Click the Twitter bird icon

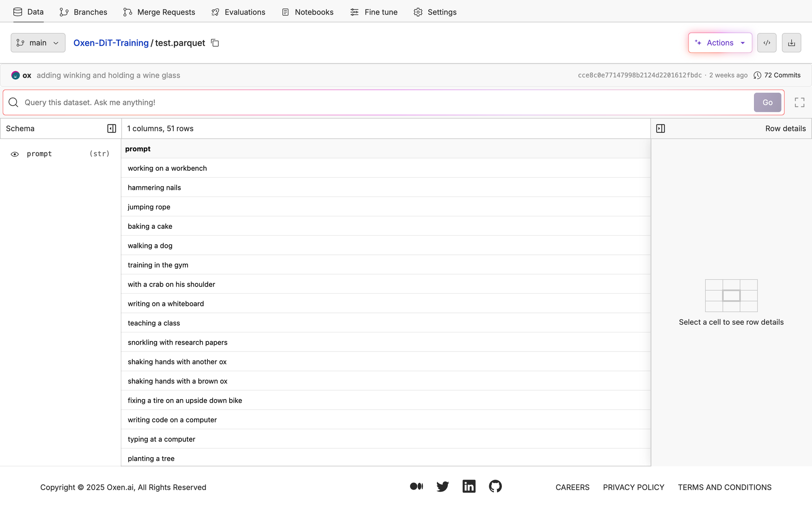pos(443,486)
